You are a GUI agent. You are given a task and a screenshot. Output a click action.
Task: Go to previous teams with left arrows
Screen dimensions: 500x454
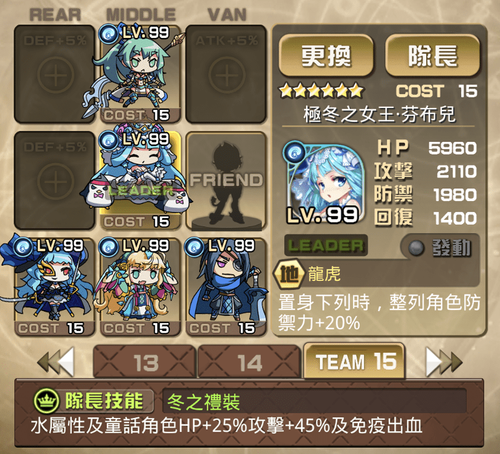pyautogui.click(x=56, y=361)
